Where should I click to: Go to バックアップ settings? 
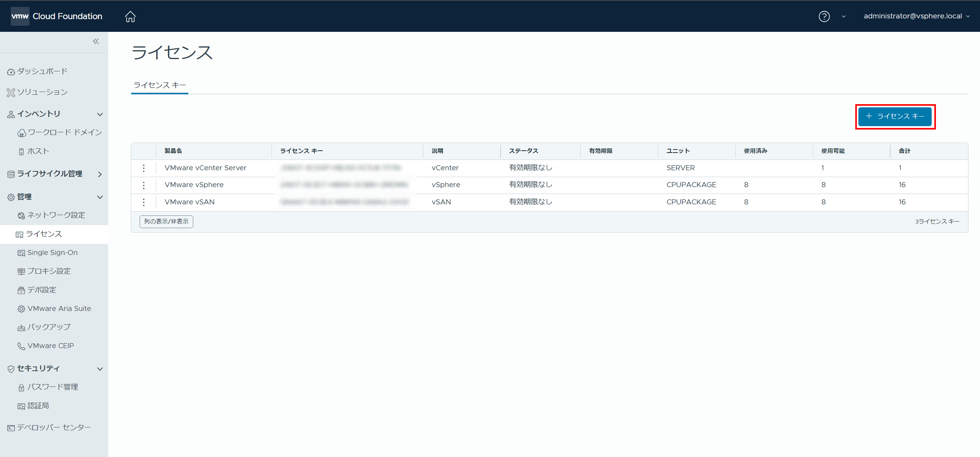[x=49, y=327]
